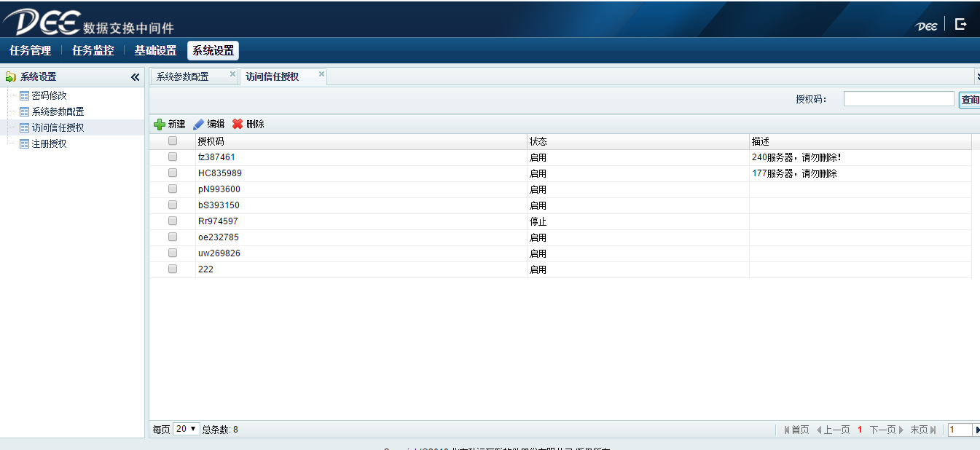
Task: Check the row 222
Action: (x=173, y=269)
